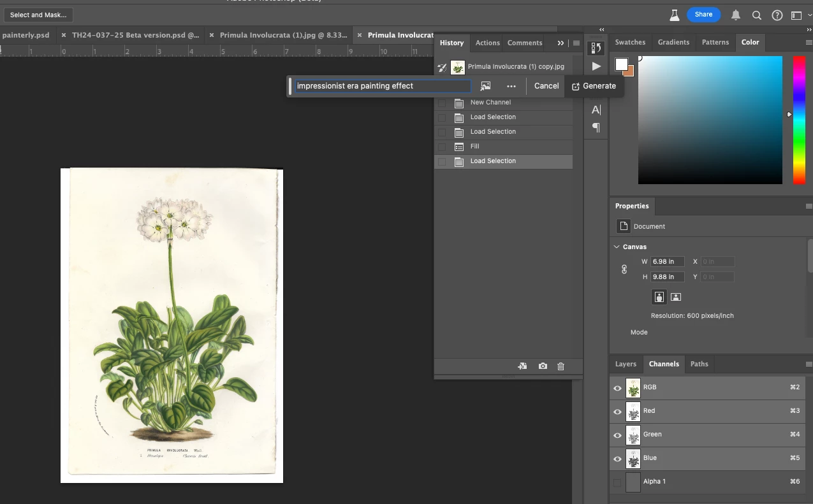Expand hidden History panel tabs chevron
The height and width of the screenshot is (504, 813).
(x=560, y=43)
